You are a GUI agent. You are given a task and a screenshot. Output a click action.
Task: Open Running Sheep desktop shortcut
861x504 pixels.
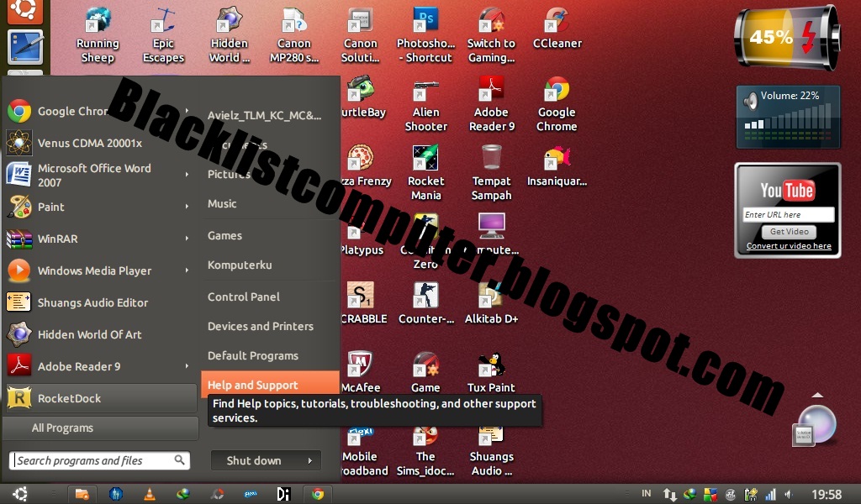98,34
